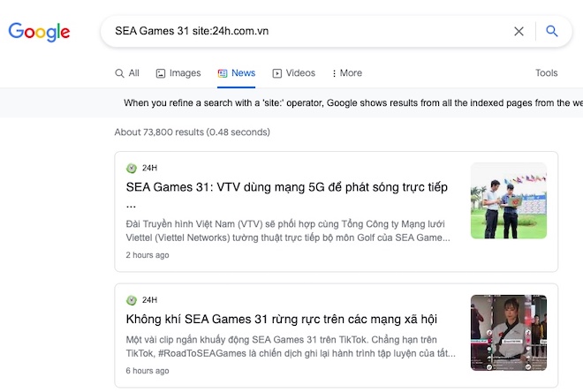Select the All results tab

[127, 73]
